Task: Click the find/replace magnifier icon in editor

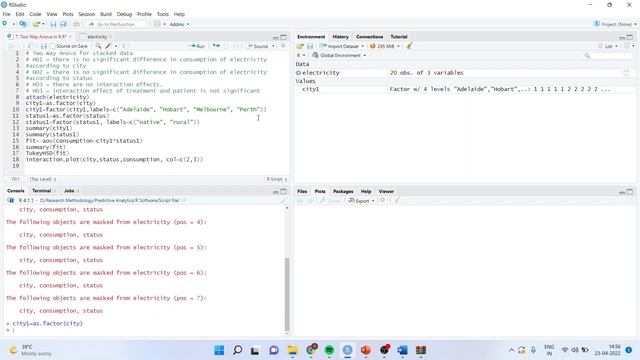Action: (98, 46)
